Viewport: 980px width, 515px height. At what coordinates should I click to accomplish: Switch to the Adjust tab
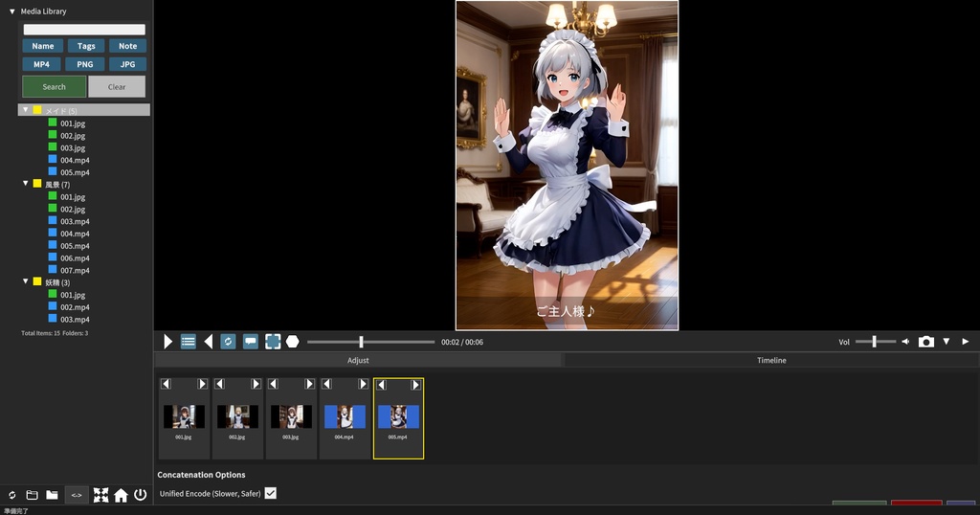(358, 360)
